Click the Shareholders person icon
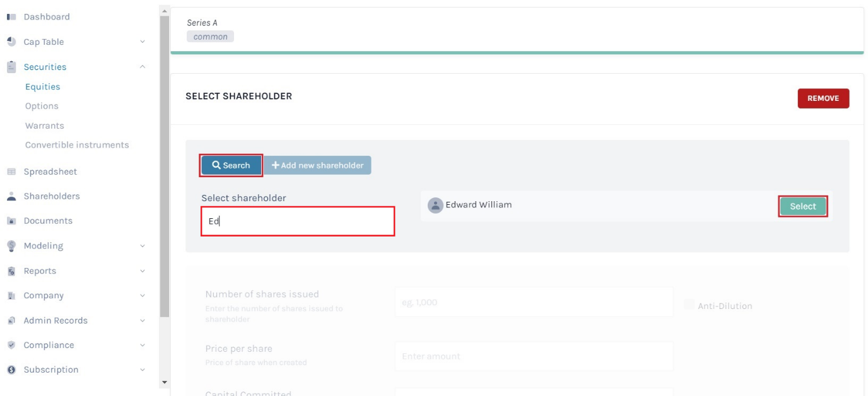The image size is (868, 396). (11, 196)
